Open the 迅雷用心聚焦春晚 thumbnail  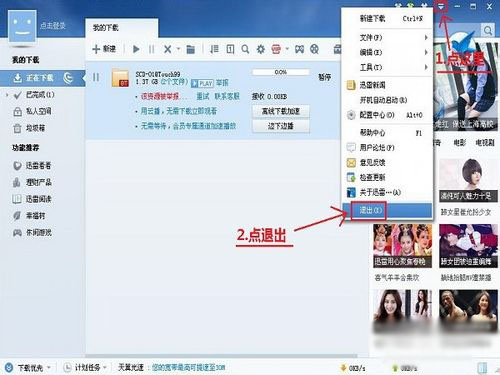click(402, 246)
